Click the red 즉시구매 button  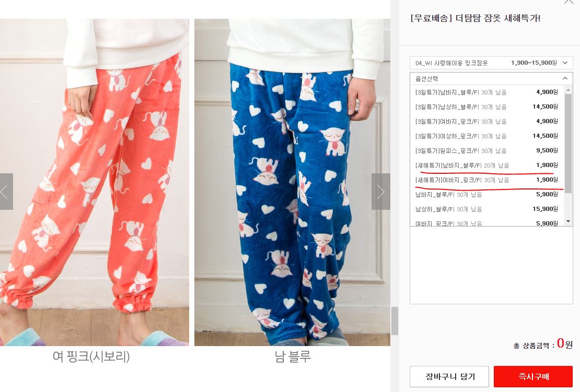click(x=533, y=376)
